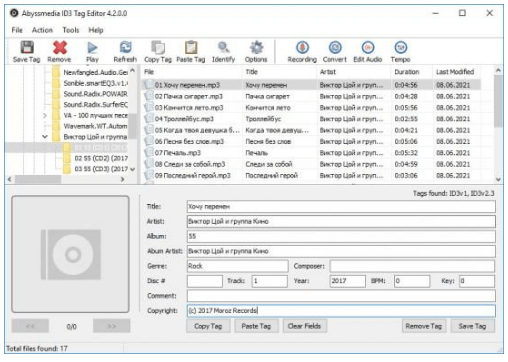Click next cover art >> button
508x362 pixels.
click(x=112, y=326)
